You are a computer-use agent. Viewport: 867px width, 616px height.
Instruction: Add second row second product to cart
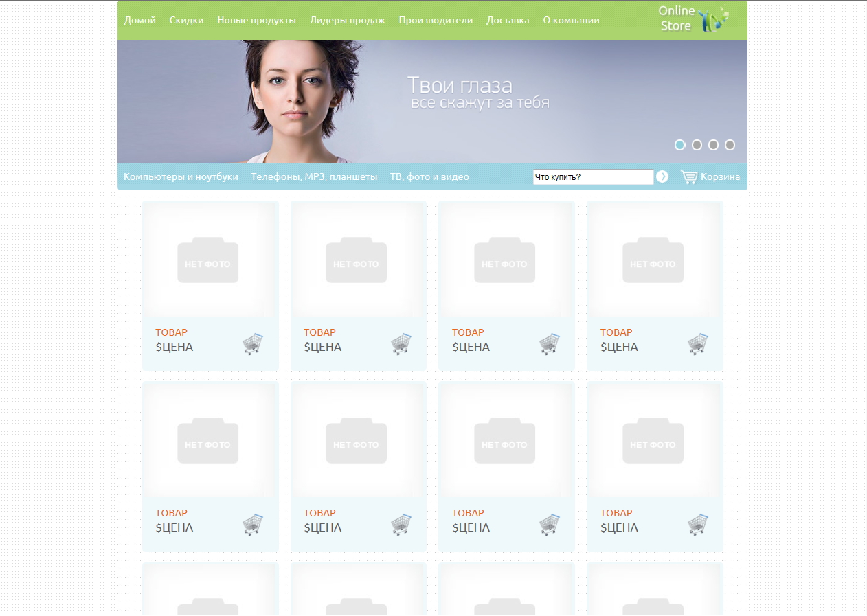401,524
